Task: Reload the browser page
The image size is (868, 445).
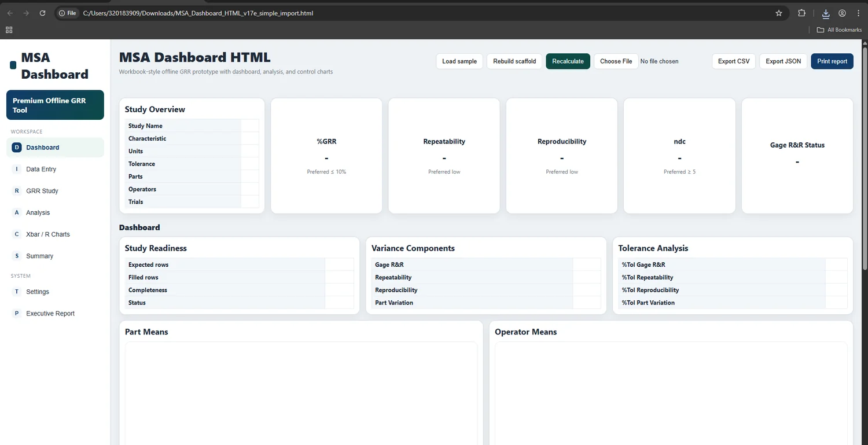Action: 42,13
